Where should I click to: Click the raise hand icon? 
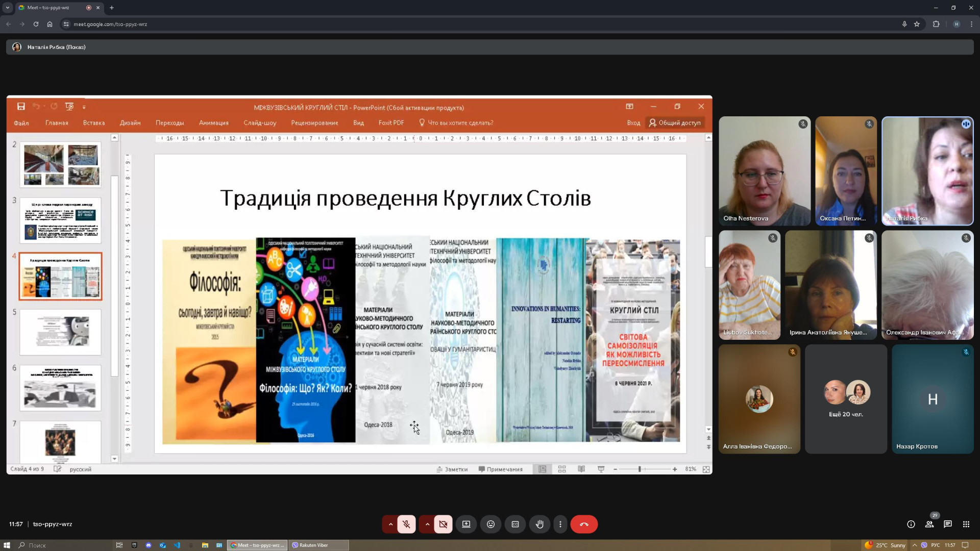(540, 524)
